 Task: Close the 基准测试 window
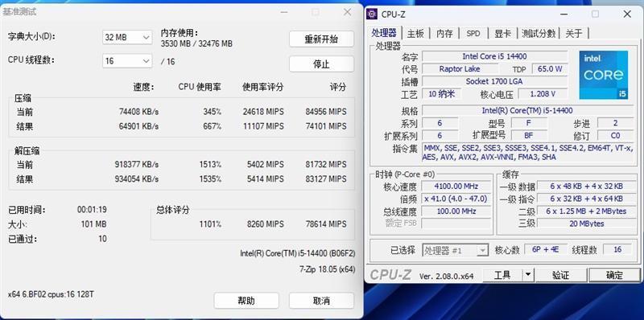coord(348,12)
